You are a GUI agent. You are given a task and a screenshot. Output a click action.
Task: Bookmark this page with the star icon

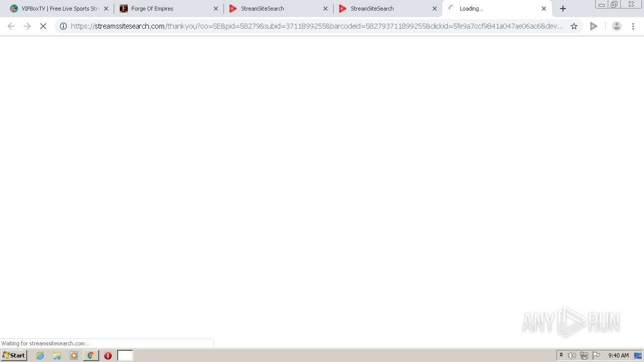(x=574, y=26)
